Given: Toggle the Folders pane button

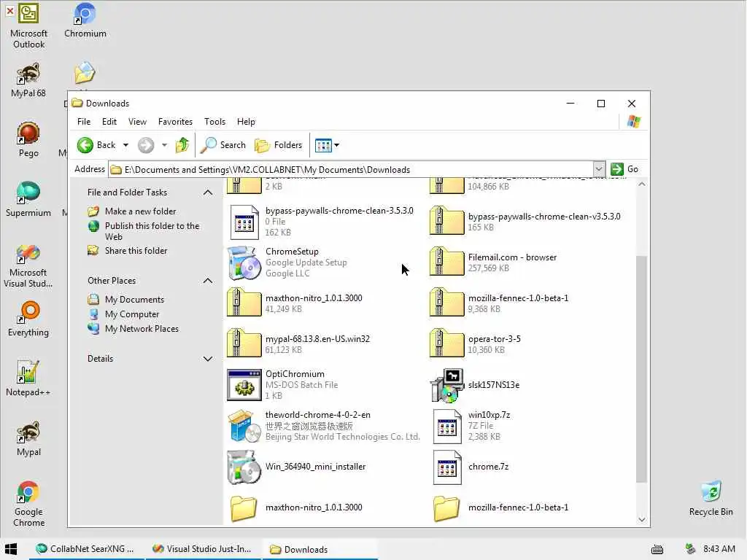Looking at the screenshot, I should click(278, 145).
